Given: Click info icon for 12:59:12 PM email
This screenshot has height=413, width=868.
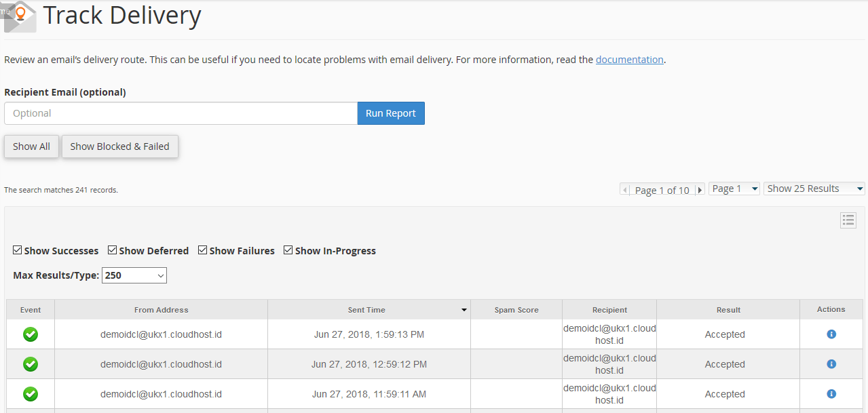Looking at the screenshot, I should click(x=831, y=364).
